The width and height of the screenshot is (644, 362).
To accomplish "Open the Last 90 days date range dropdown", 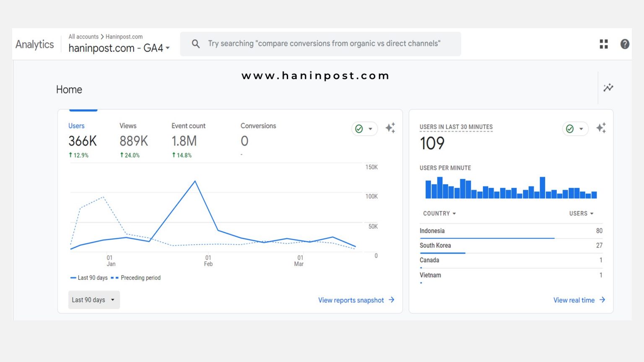I will [93, 300].
